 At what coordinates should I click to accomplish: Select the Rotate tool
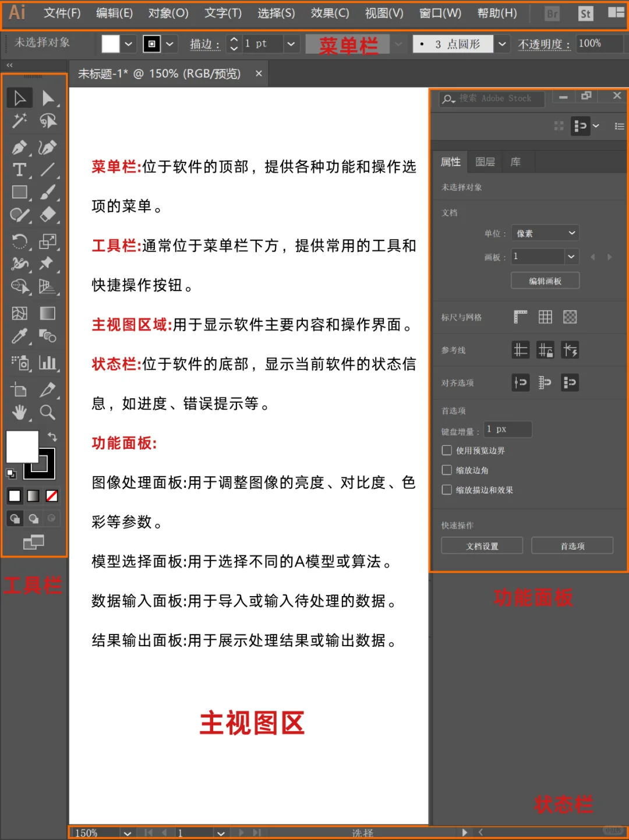tap(19, 241)
